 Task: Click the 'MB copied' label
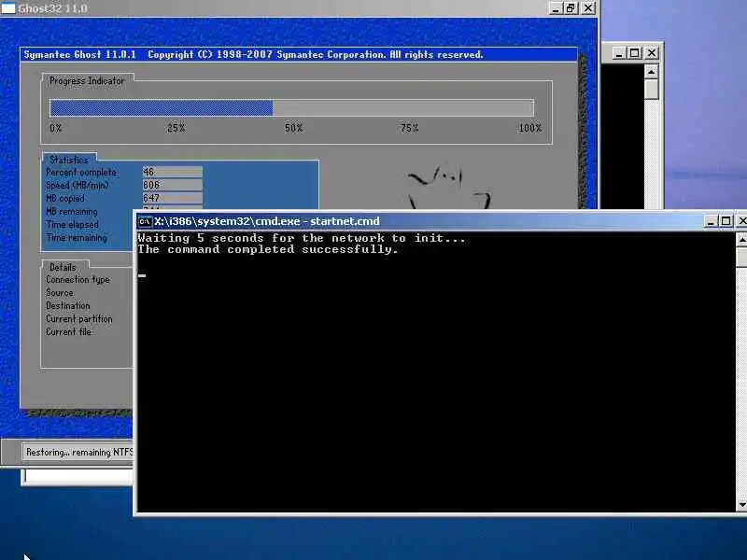click(65, 198)
